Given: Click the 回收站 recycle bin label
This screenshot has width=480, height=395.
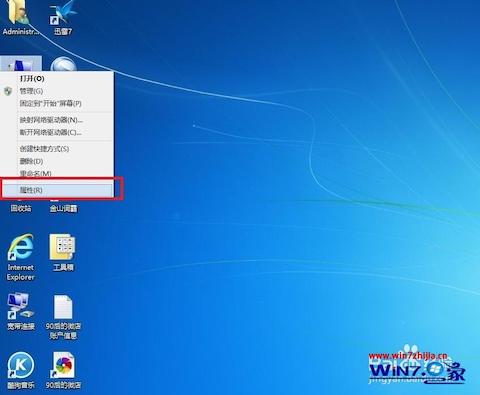Looking at the screenshot, I should [21, 209].
